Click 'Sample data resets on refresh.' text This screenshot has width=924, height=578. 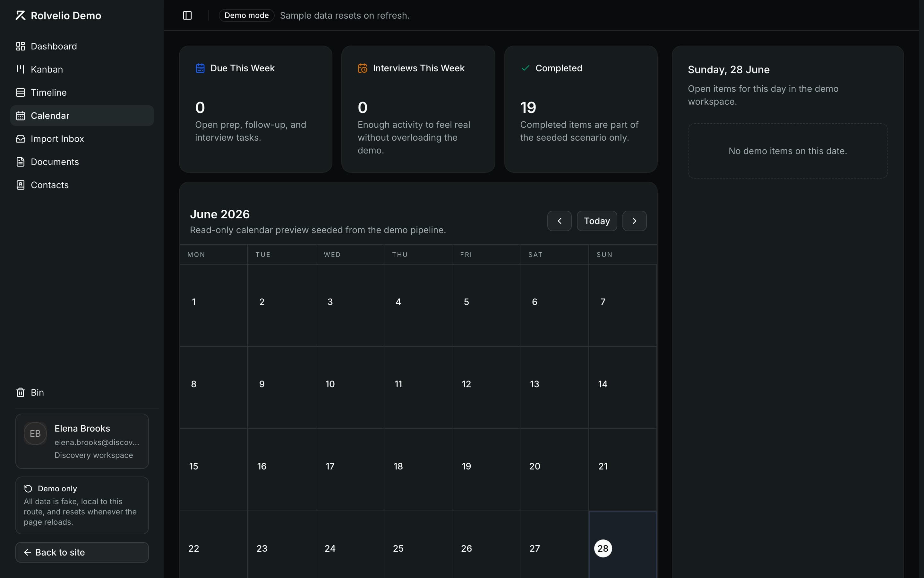pyautogui.click(x=344, y=15)
